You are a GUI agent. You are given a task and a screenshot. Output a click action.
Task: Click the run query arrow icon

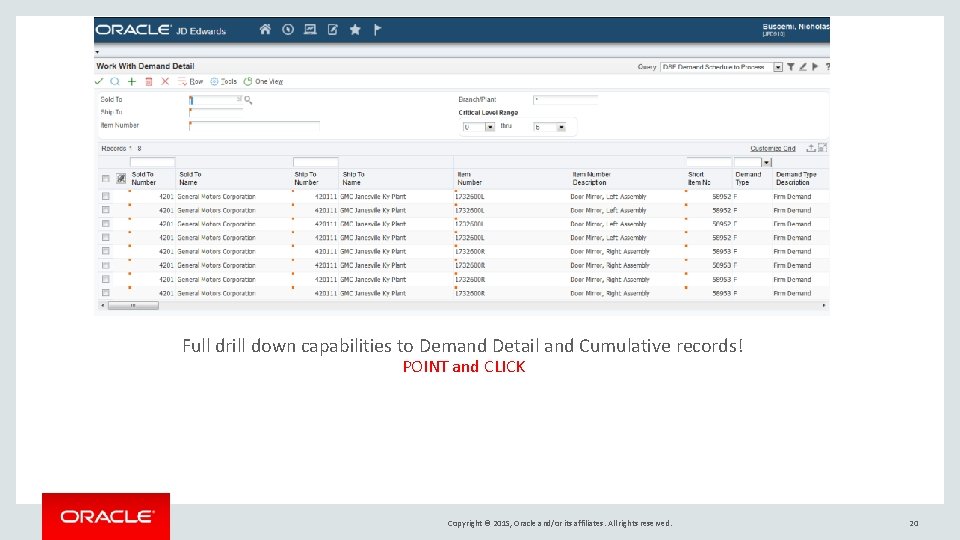pos(815,67)
